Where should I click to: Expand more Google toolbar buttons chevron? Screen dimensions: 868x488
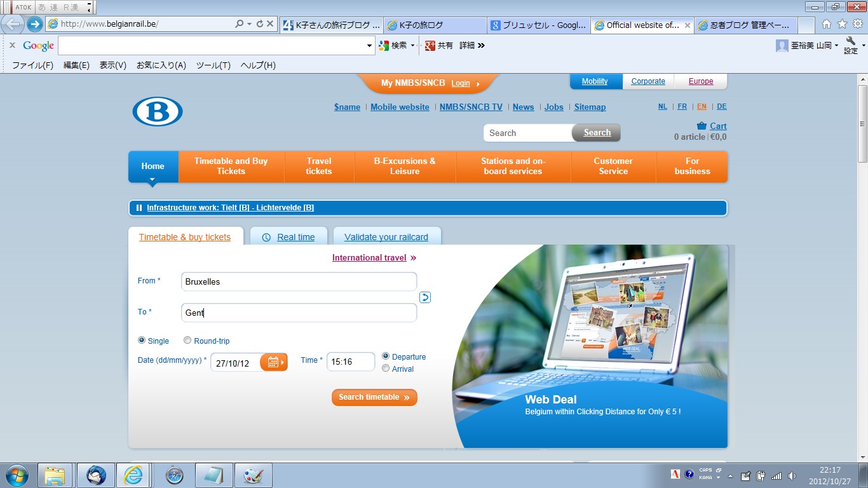481,45
